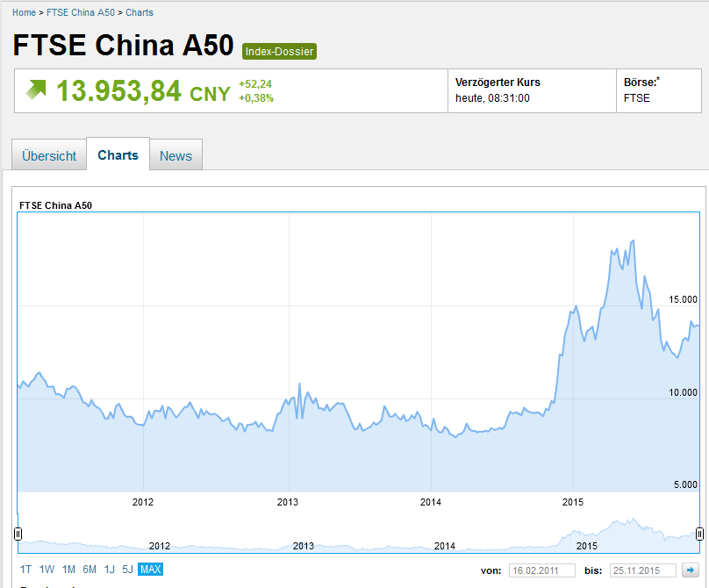Select the MAX chart range
The image size is (709, 588).
coord(151,570)
